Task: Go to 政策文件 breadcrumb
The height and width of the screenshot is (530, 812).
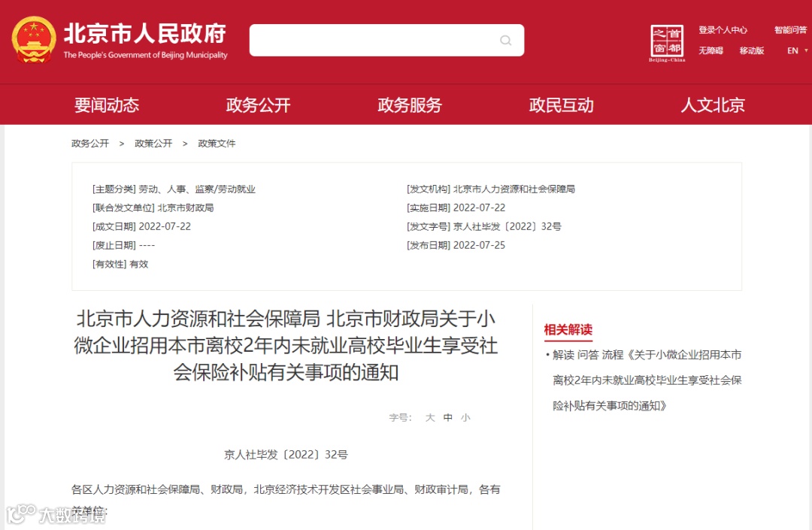Action: (217, 144)
